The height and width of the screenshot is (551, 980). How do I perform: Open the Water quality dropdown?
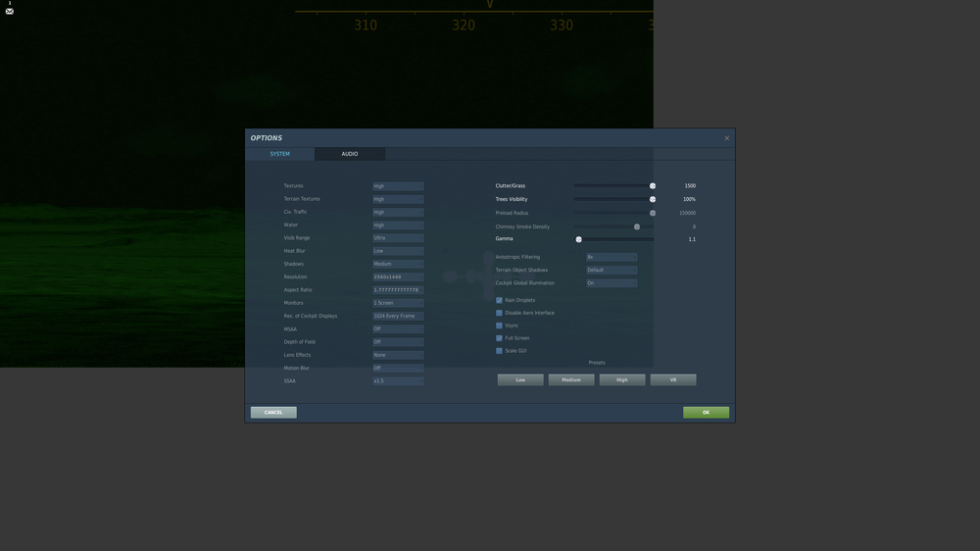[x=398, y=225]
